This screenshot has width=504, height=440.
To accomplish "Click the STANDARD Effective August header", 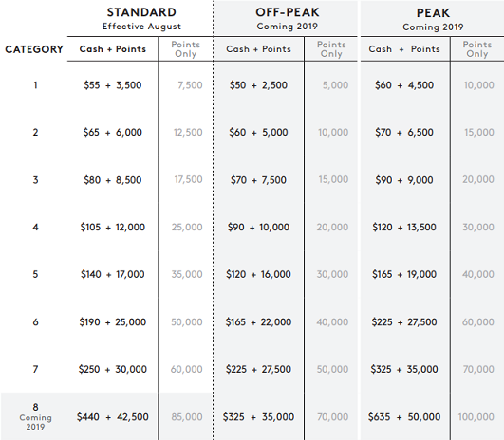I will click(x=141, y=19).
